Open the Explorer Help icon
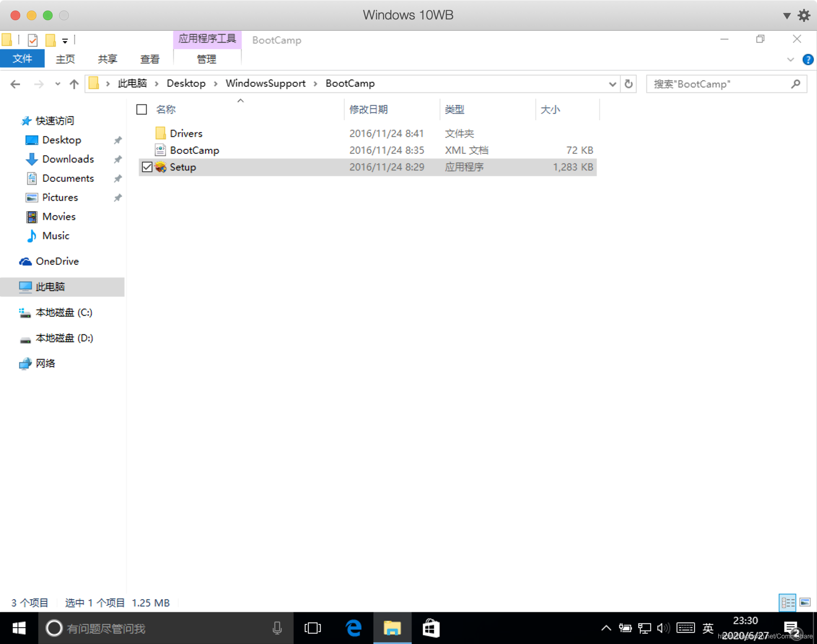817x644 pixels. [808, 60]
